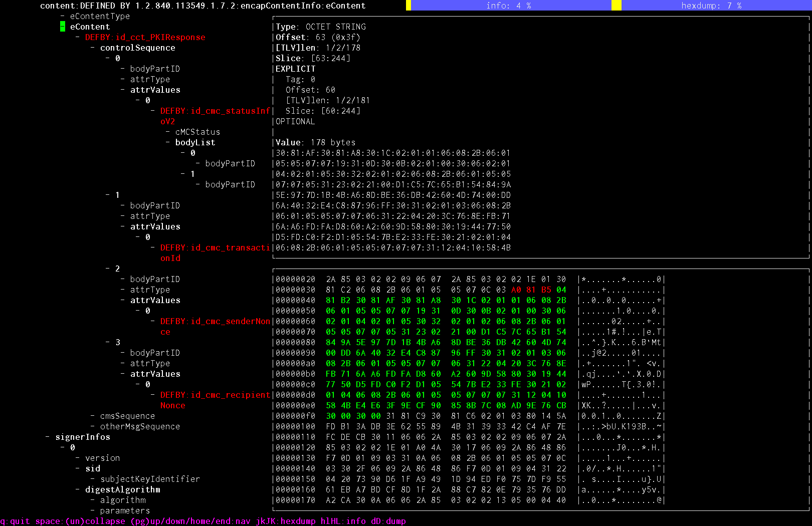This screenshot has width=812, height=526.
Task: Click the '(pg)up/down/home/end:nav' hint
Action: [190, 521]
